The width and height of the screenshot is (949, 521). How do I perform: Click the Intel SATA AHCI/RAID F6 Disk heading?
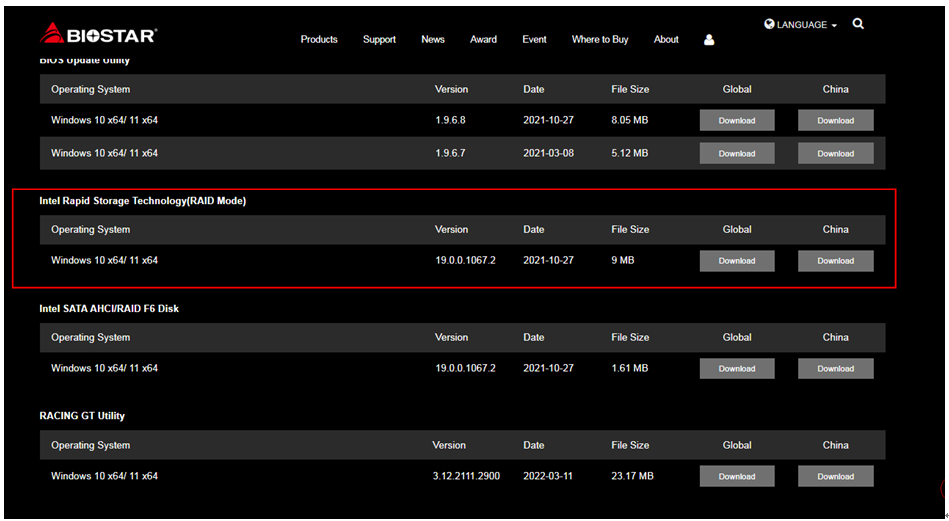pos(109,309)
